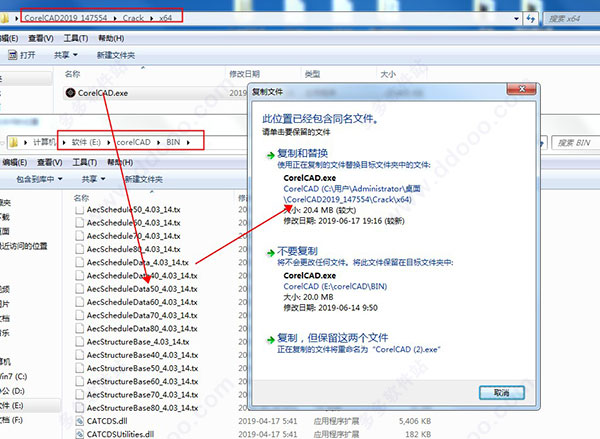This screenshot has width=600, height=439.
Task: Click the file icon of AecStructureBase80_4.03_14.tx
Action: tap(80, 408)
